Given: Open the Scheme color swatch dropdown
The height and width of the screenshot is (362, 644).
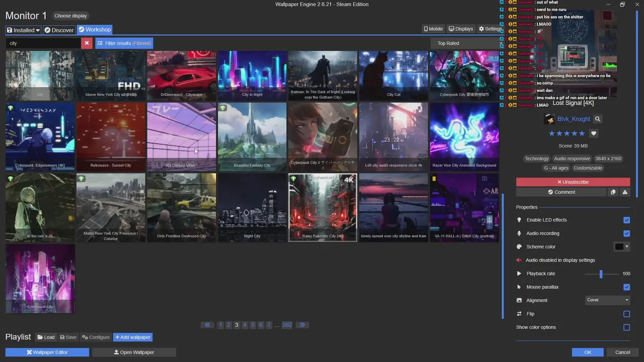Looking at the screenshot, I should (622, 246).
